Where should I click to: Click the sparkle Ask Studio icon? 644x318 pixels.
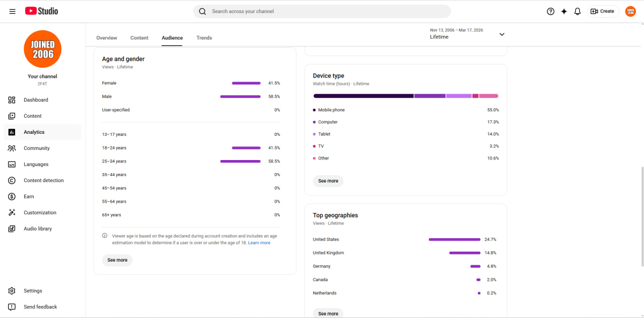[564, 11]
